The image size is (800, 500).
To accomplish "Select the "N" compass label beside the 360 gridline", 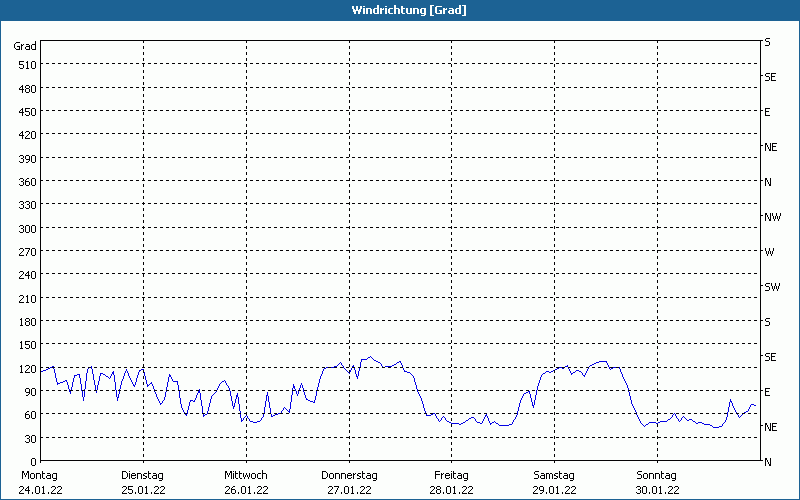I will tap(768, 182).
